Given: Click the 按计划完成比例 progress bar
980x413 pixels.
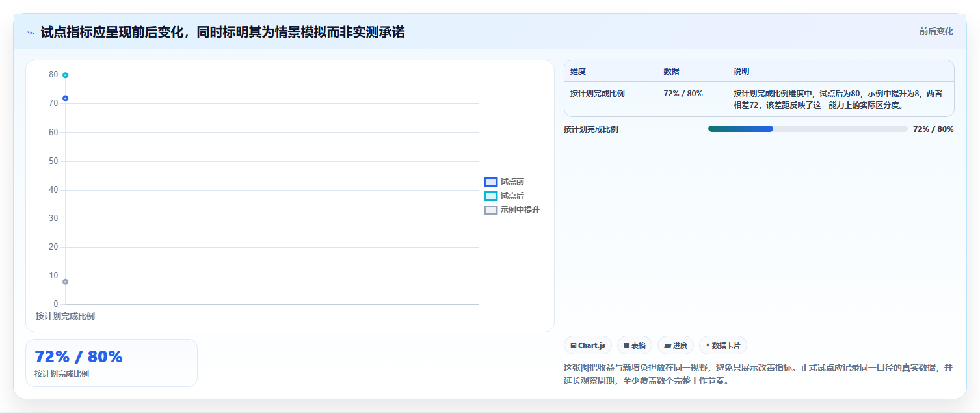Looking at the screenshot, I should coord(808,129).
